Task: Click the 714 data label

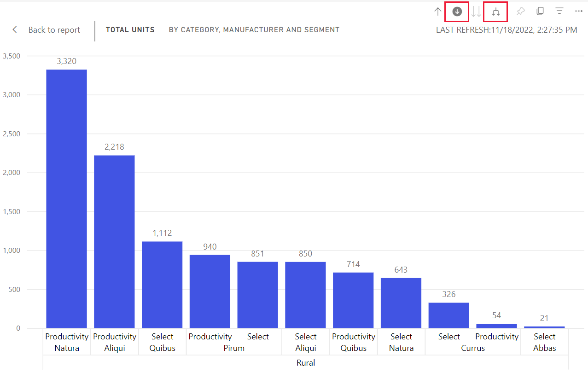Action: (353, 264)
